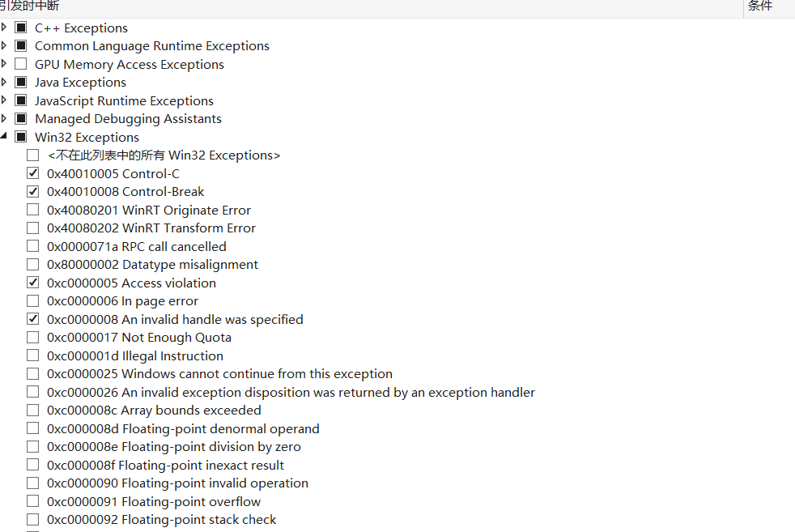Expand the GPU Memory Access Exceptions node
The image size is (795, 532).
click(4, 63)
